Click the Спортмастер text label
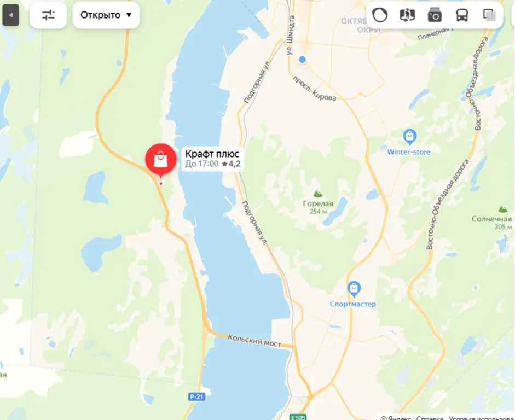 tap(353, 304)
